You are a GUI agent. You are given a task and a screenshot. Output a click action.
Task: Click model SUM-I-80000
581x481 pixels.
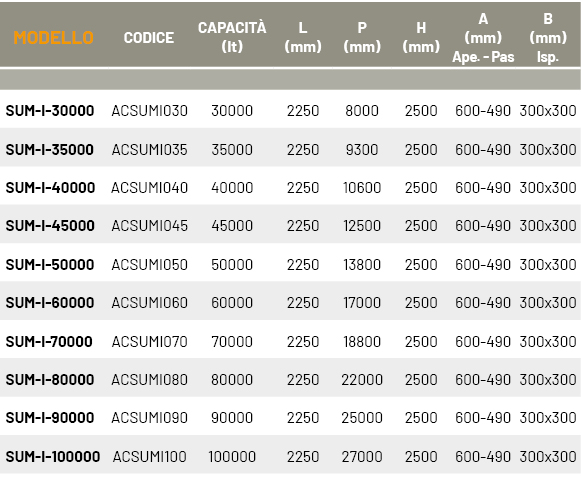click(x=50, y=380)
